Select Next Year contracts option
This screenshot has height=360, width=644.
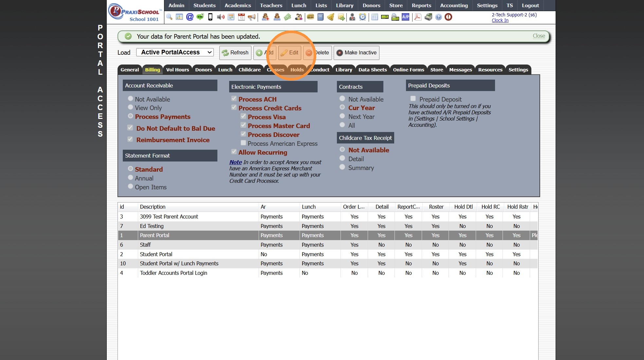click(x=342, y=116)
